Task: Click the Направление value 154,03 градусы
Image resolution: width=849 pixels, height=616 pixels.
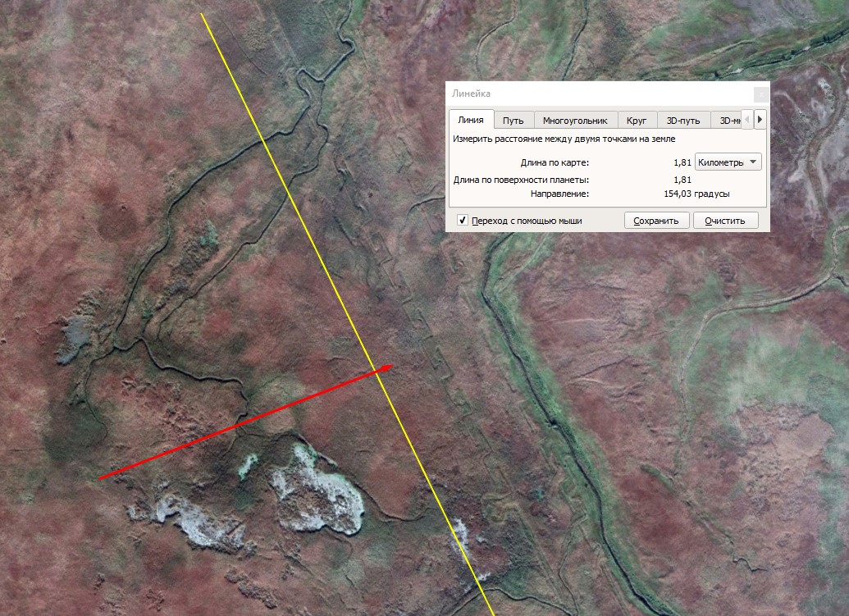Action: point(696,194)
